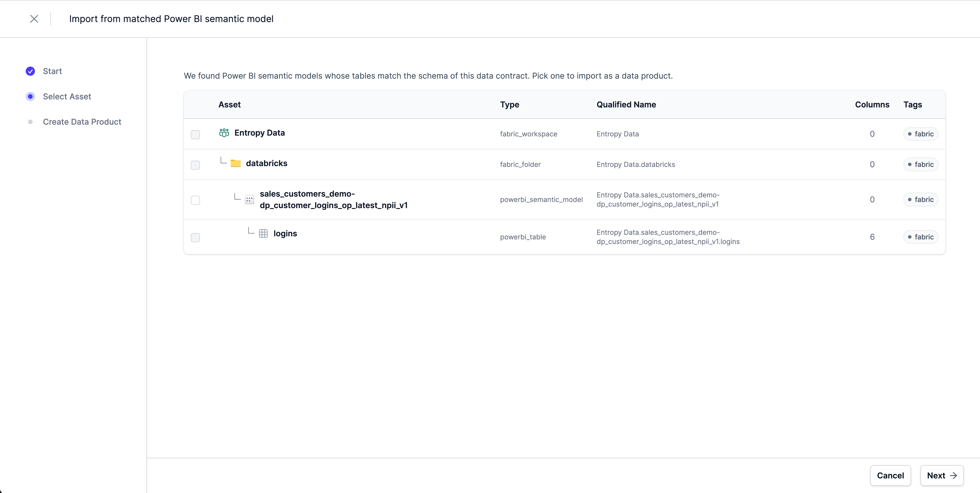Click the dialog title Import from matched Power BI
Image resolution: width=980 pixels, height=493 pixels.
(171, 19)
